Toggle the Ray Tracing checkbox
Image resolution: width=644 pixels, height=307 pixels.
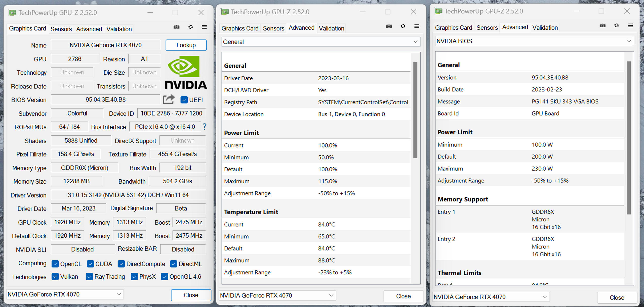tap(89, 277)
